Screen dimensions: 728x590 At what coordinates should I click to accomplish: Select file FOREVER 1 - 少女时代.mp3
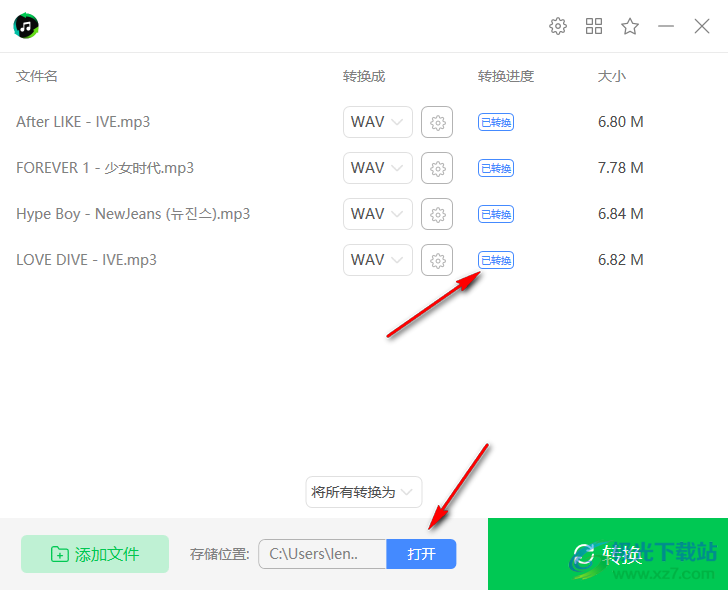pos(105,168)
